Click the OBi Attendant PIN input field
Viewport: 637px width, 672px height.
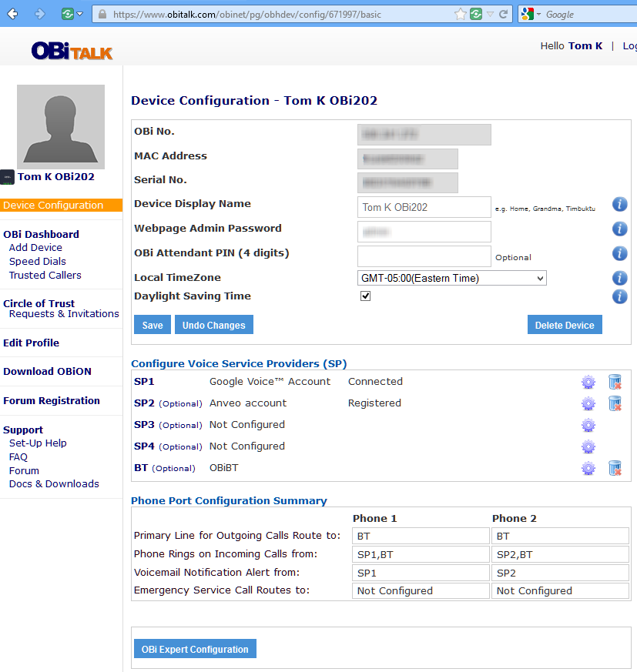coord(424,256)
